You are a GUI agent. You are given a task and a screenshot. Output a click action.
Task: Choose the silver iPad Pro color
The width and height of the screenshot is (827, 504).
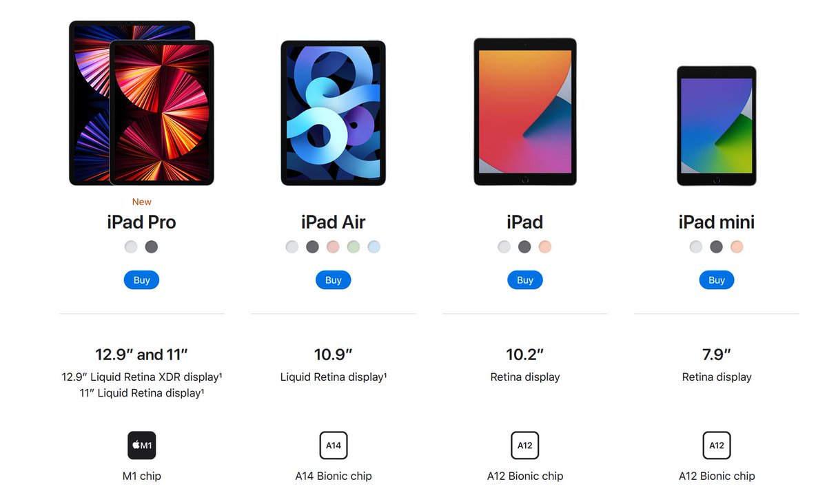[131, 246]
